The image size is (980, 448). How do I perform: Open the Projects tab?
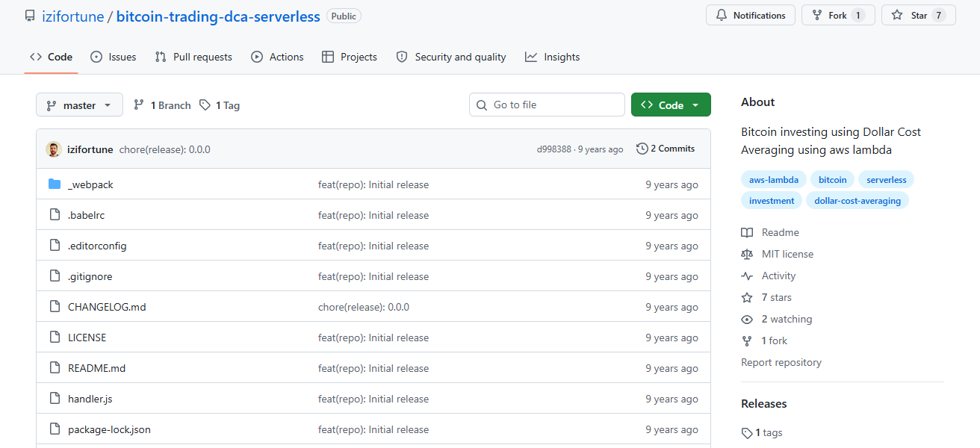click(350, 57)
